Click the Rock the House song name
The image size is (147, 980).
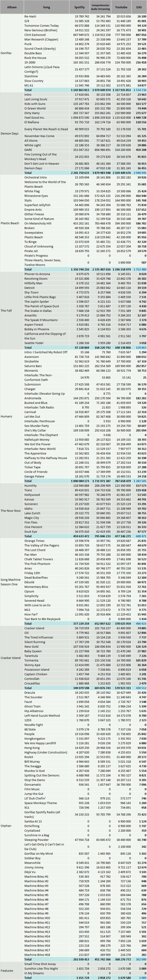(35, 57)
